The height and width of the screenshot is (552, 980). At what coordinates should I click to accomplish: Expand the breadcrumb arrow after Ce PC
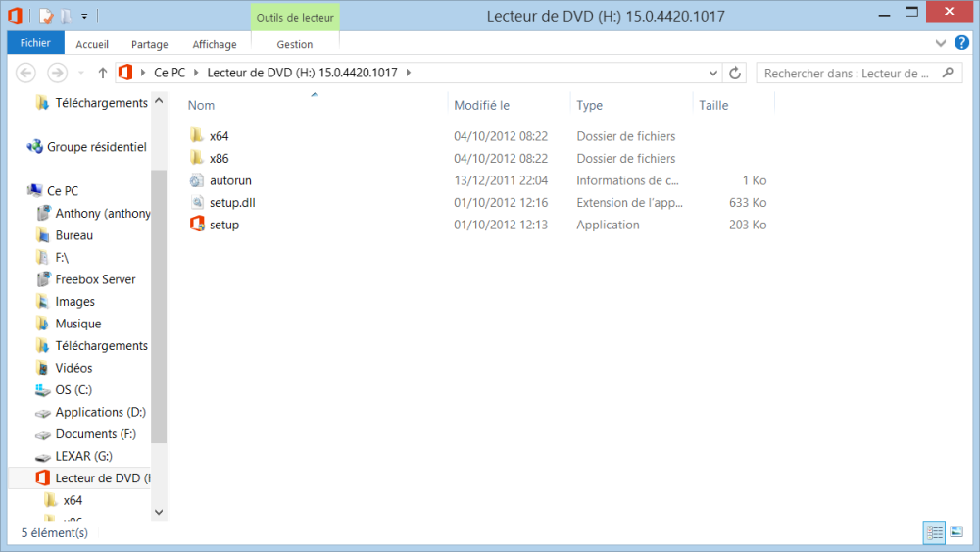(196, 73)
